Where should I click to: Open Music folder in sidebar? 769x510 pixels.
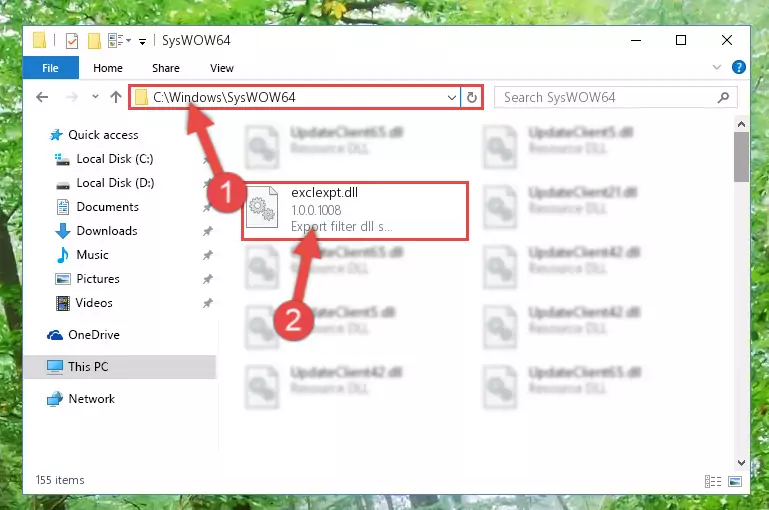pyautogui.click(x=92, y=255)
